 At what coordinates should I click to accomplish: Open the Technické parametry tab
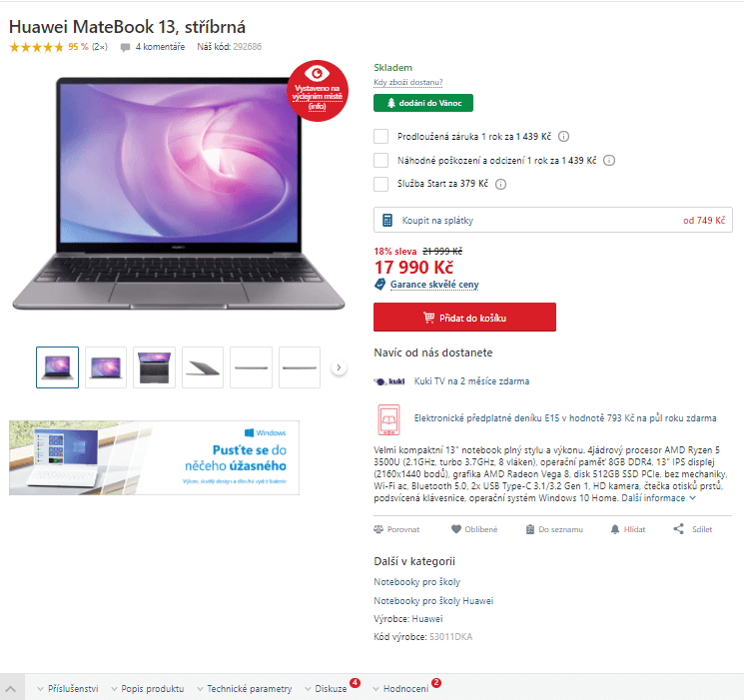245,689
